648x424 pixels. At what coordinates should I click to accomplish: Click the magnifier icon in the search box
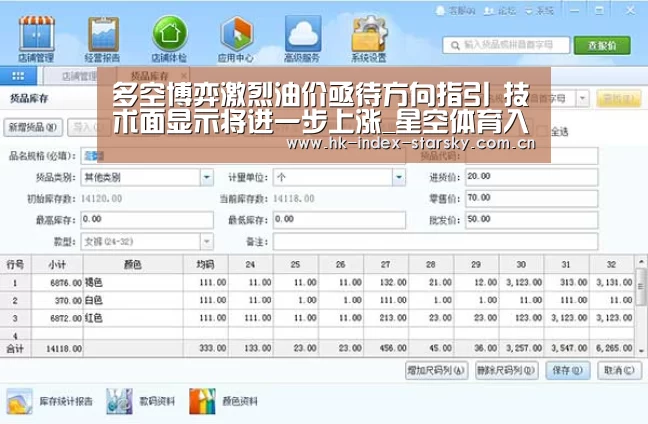pos(455,45)
